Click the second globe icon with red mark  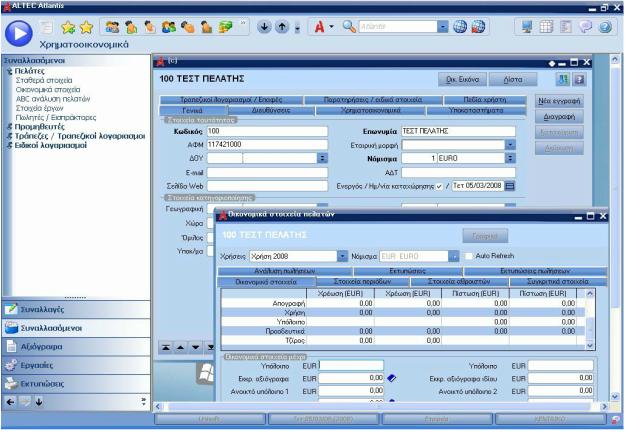tap(478, 27)
